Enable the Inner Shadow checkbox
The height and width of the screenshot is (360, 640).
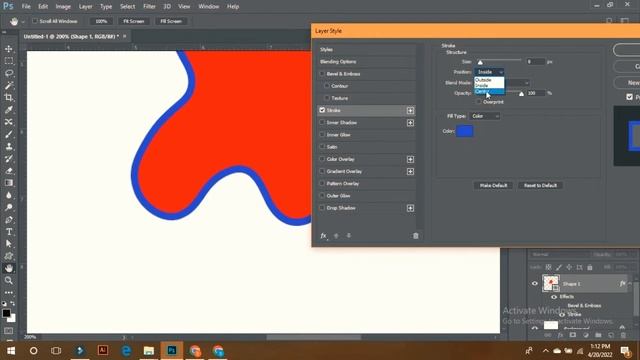[x=322, y=122]
